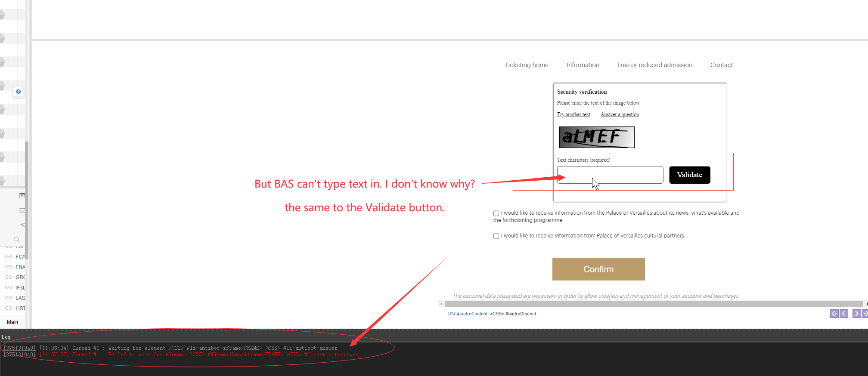Open the Ticketing home menu item
The height and width of the screenshot is (376, 868).
[x=526, y=65]
